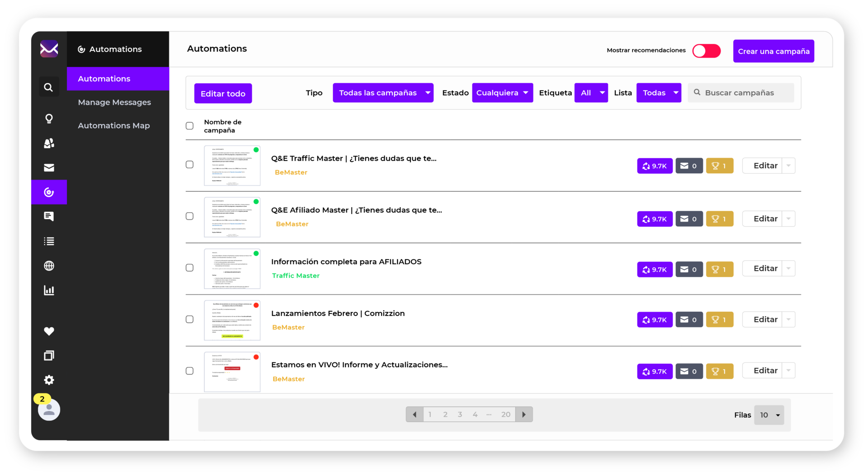Open Manage Messages from the left menu
868x476 pixels.
114,102
